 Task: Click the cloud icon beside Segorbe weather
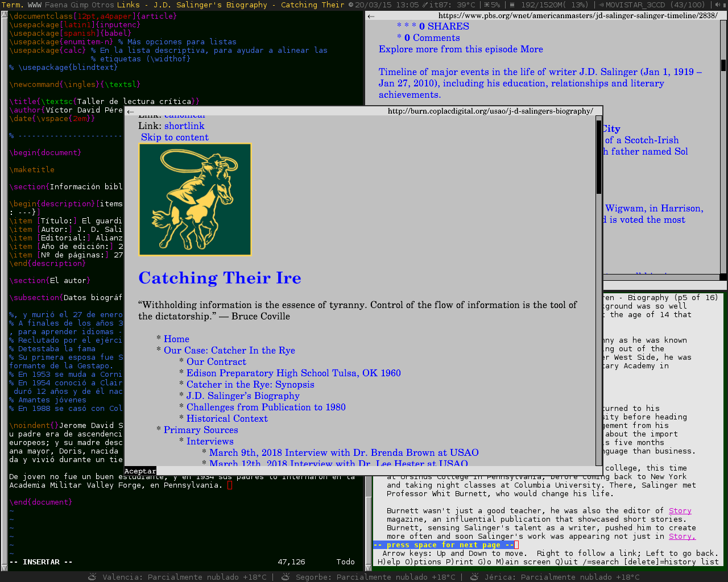click(286, 577)
